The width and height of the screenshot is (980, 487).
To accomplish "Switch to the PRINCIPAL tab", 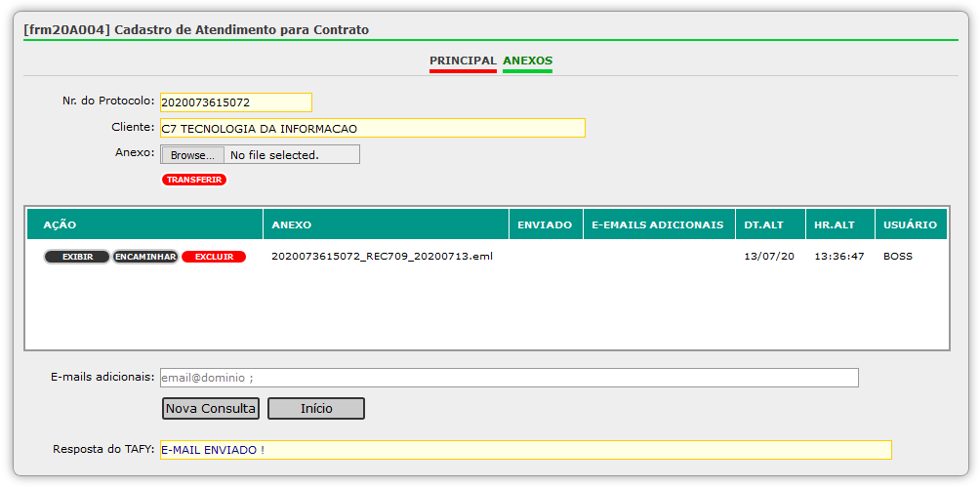I will [463, 61].
